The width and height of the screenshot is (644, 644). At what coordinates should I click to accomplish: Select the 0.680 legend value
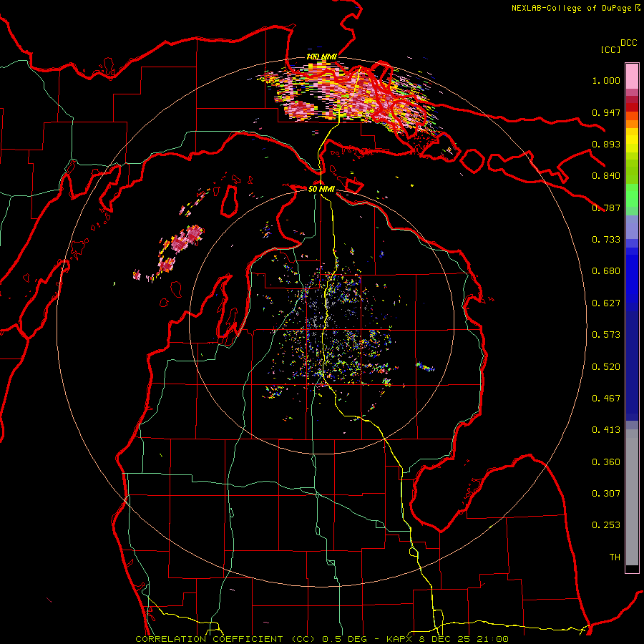coord(606,271)
